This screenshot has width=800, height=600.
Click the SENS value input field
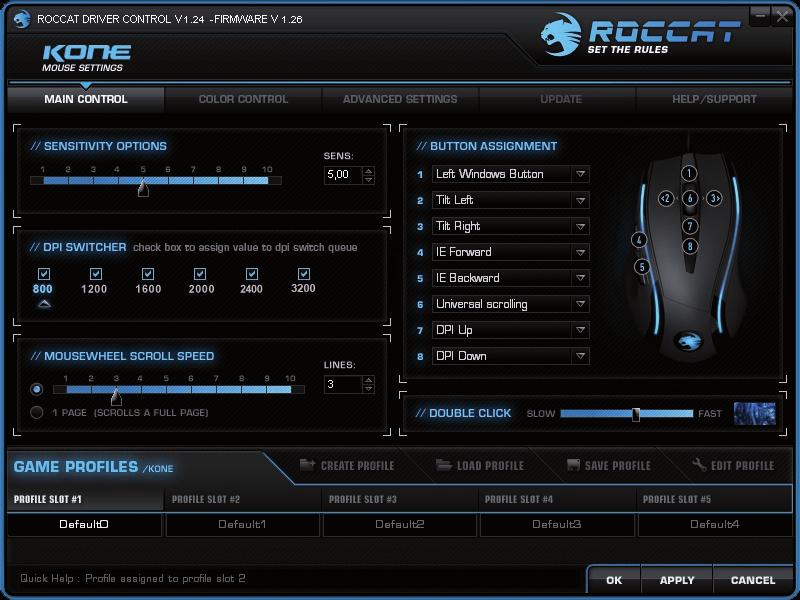343,175
